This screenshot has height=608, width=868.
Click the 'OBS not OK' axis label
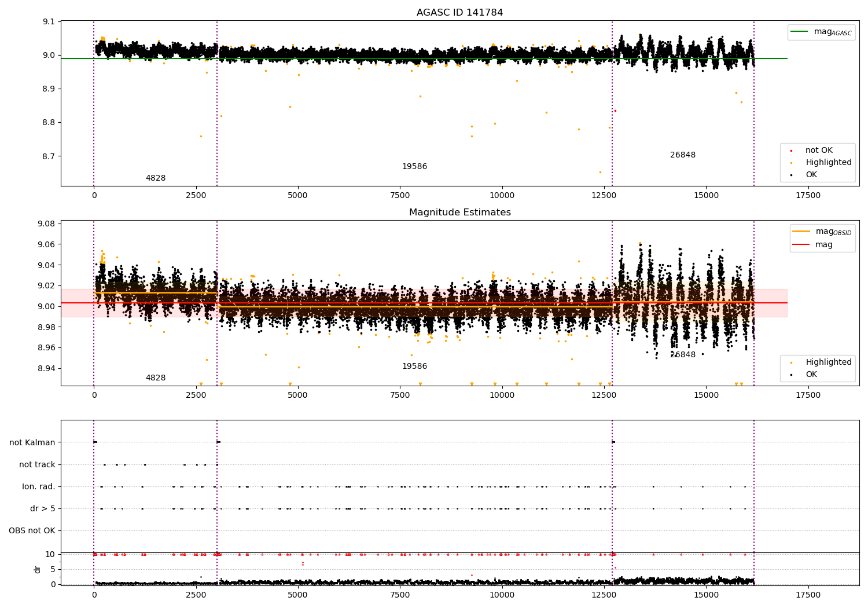[32, 530]
